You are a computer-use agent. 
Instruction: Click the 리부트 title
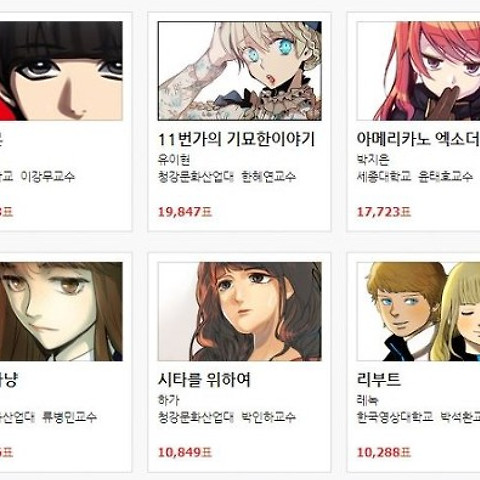pos(379,380)
